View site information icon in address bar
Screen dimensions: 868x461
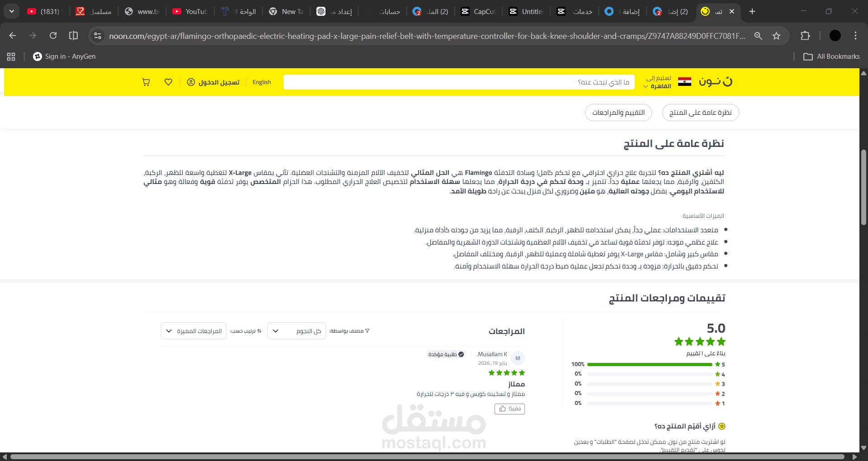[x=97, y=36]
